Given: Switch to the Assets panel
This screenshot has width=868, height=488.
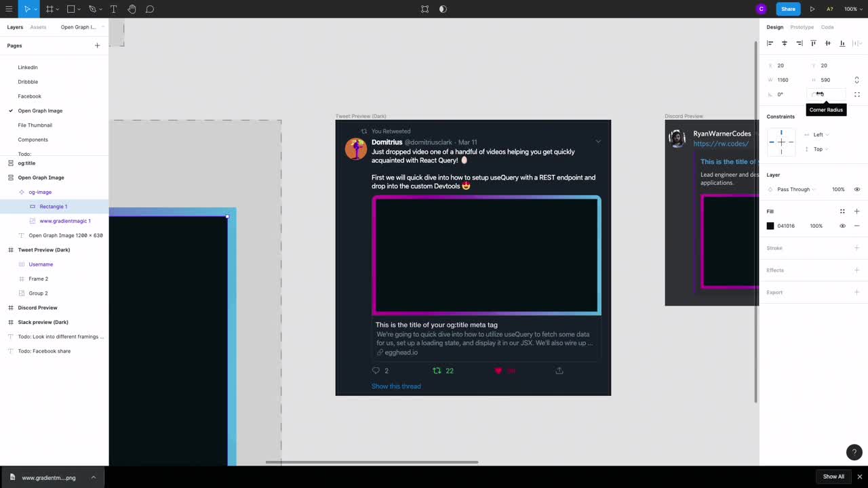Looking at the screenshot, I should pos(38,27).
